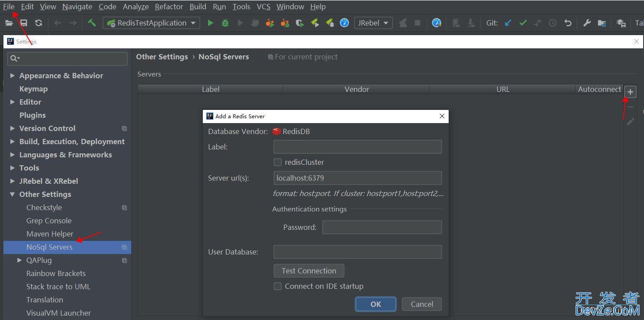Screen dimensions: 644x320
Task: Expand the Editor settings node
Action: (12, 102)
